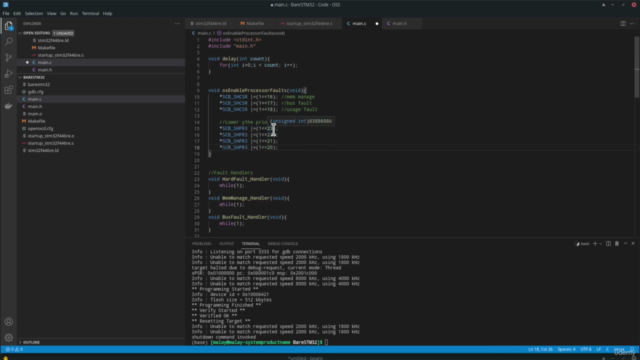The height and width of the screenshot is (360, 640).
Task: Open main.h in the BARESTM32 folder tree
Action: click(x=35, y=107)
